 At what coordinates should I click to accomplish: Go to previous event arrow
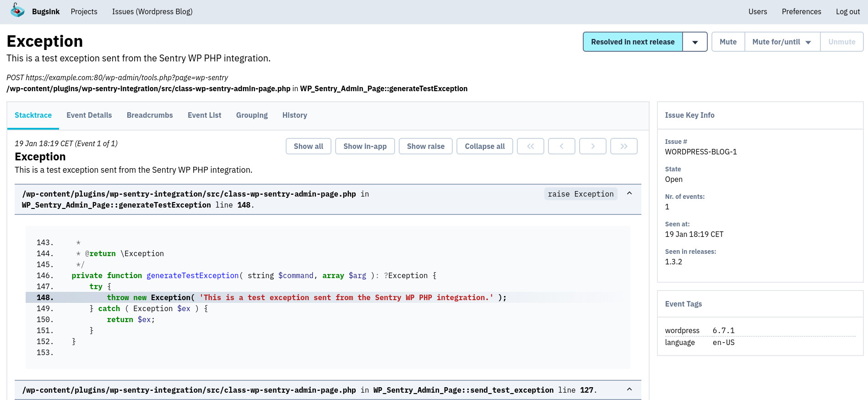pos(561,146)
